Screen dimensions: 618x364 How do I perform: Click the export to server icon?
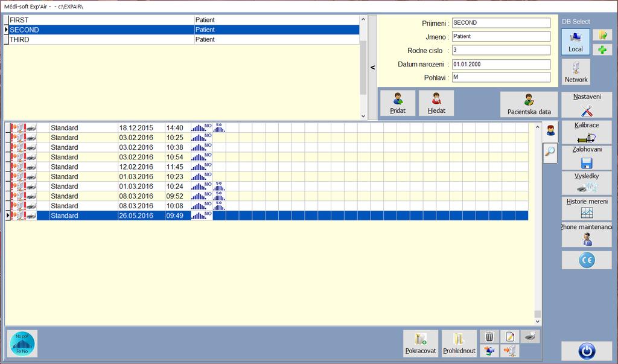point(509,351)
